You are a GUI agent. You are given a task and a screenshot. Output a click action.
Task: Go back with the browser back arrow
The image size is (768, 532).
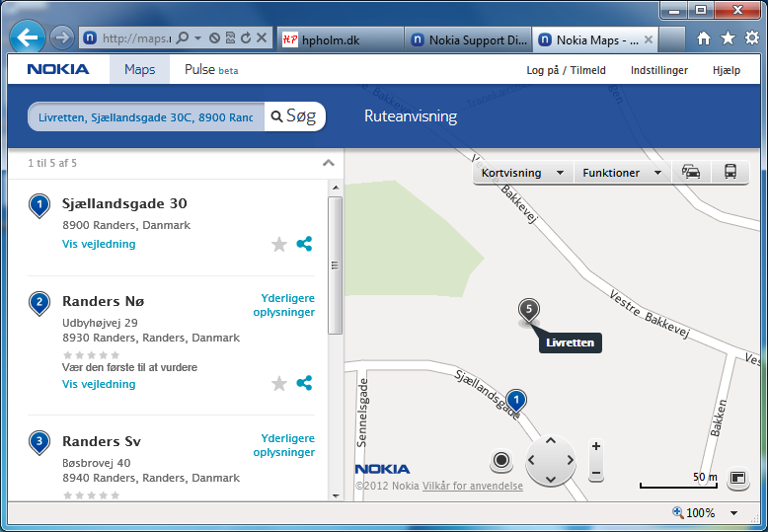tap(28, 38)
